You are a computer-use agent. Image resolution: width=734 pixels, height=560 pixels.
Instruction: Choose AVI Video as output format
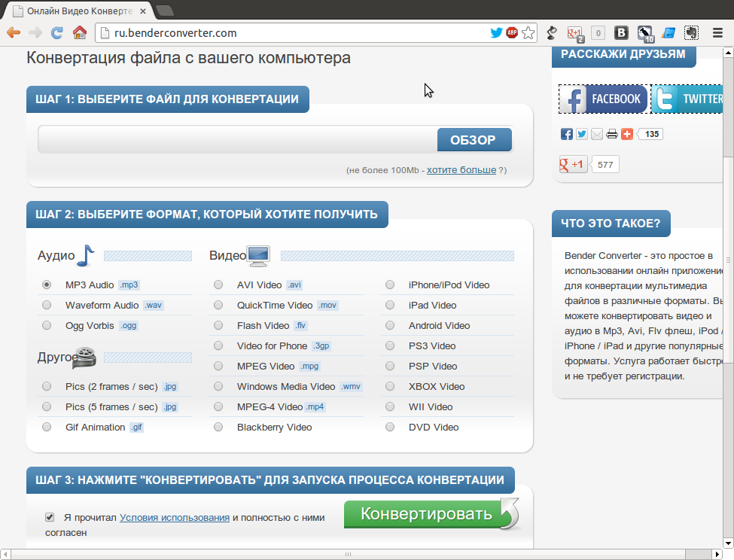218,285
